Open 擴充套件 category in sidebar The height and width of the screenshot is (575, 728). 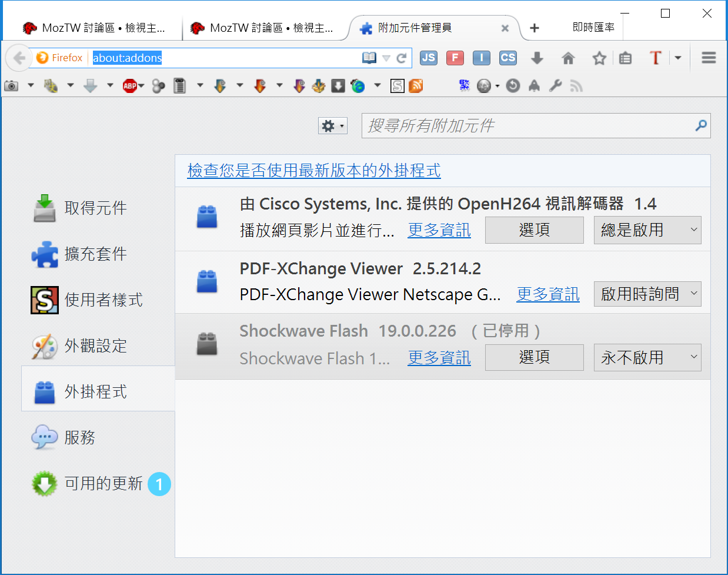[x=98, y=254]
